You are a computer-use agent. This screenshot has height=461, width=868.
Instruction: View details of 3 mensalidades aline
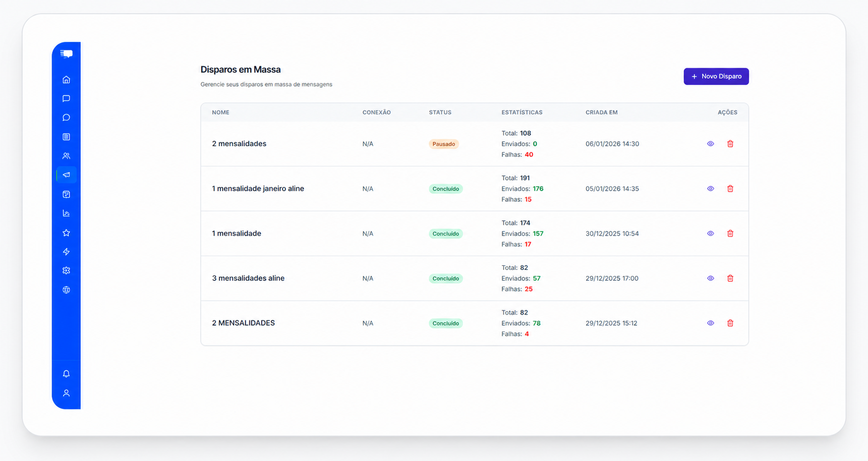[710, 278]
